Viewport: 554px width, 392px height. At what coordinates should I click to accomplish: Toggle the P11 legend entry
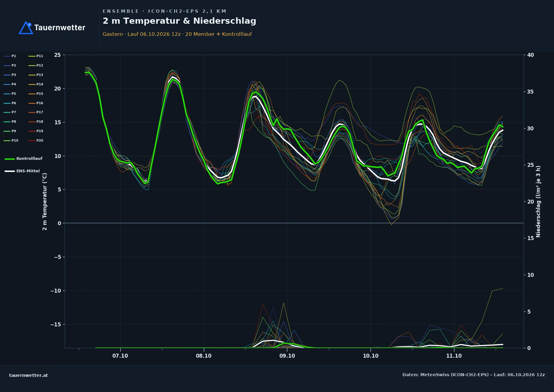tap(36, 56)
